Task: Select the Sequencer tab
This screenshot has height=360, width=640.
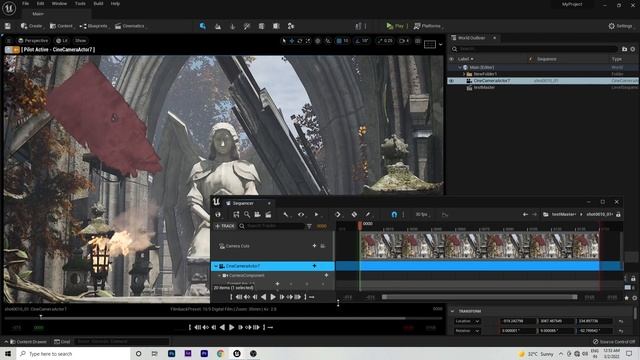Action: point(243,203)
